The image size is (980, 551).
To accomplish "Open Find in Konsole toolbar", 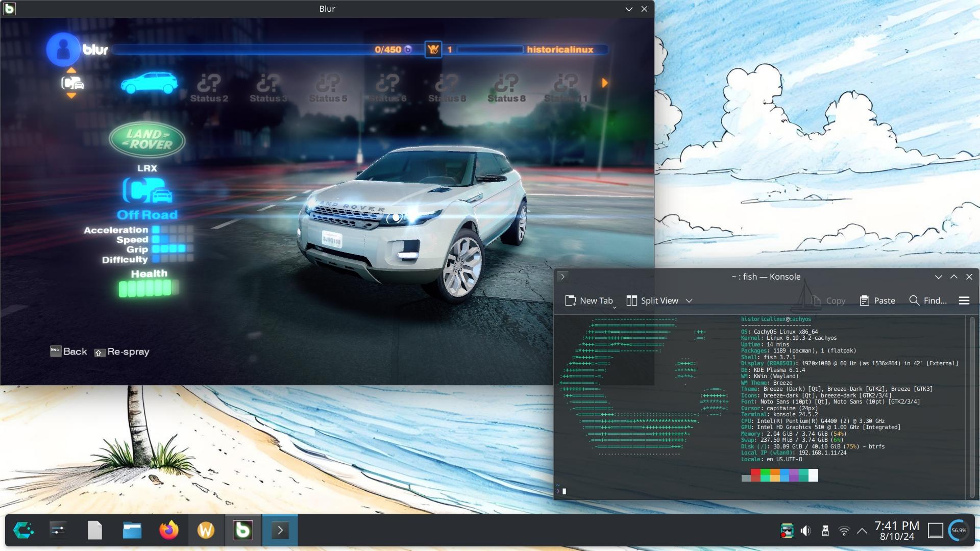I will tap(928, 300).
